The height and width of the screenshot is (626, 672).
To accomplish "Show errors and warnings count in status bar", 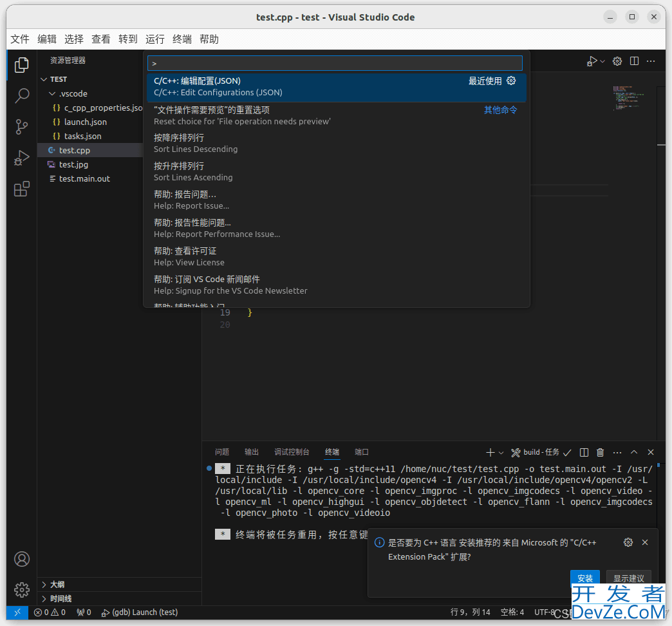I will 50,612.
